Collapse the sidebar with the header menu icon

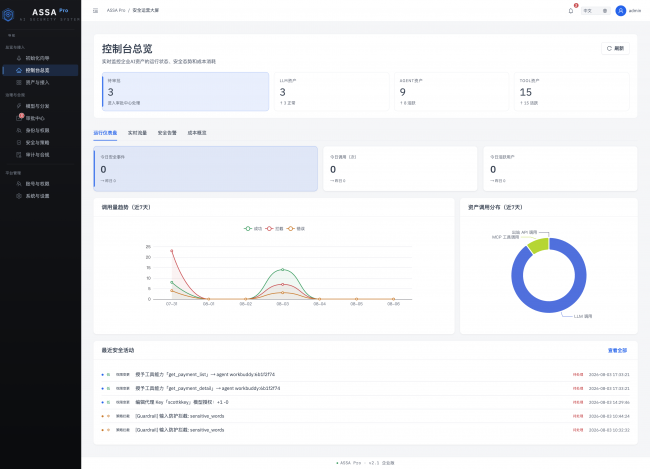tap(95, 10)
